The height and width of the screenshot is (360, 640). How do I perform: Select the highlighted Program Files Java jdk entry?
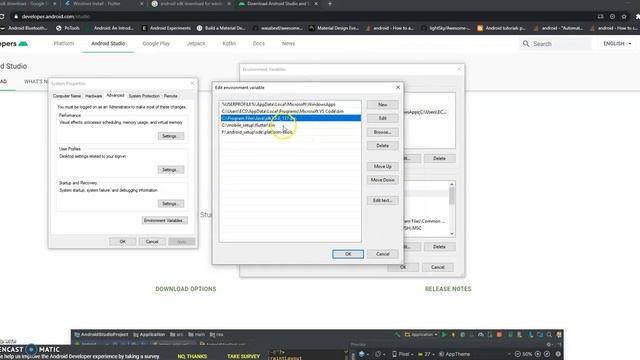pyautogui.click(x=290, y=118)
